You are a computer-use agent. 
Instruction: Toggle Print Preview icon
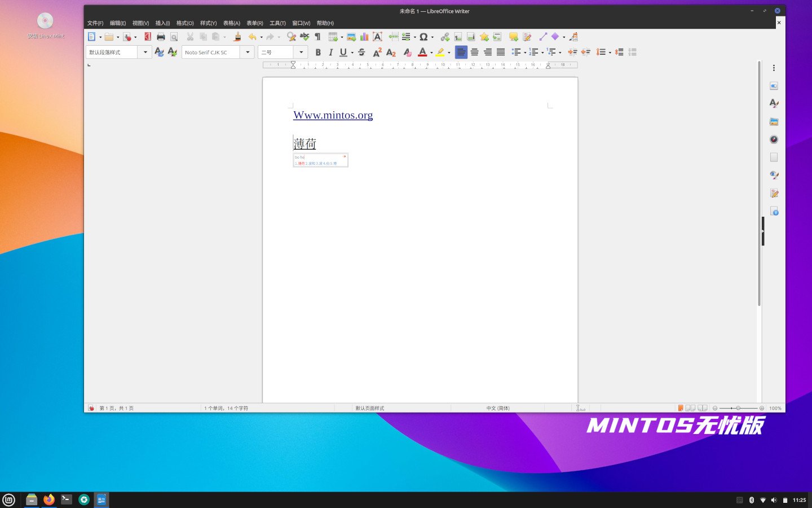pyautogui.click(x=174, y=37)
